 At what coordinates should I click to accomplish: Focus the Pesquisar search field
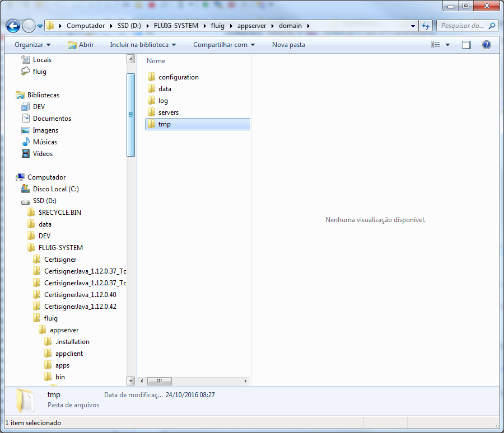(x=462, y=26)
